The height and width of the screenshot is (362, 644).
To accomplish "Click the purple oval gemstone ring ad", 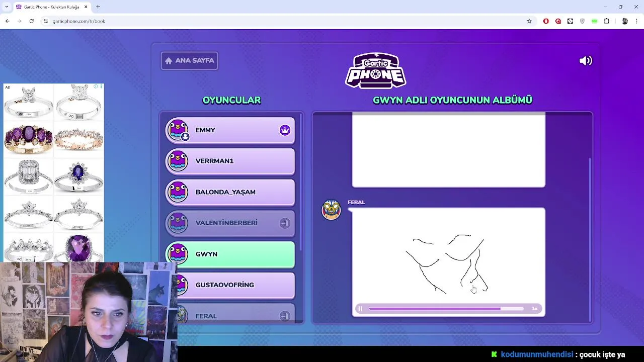I will (x=28, y=138).
